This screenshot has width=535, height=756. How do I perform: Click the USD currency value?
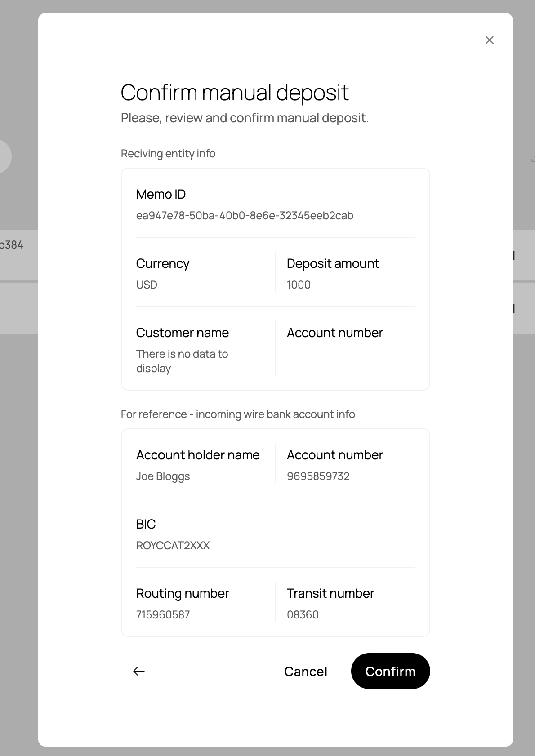coord(147,285)
